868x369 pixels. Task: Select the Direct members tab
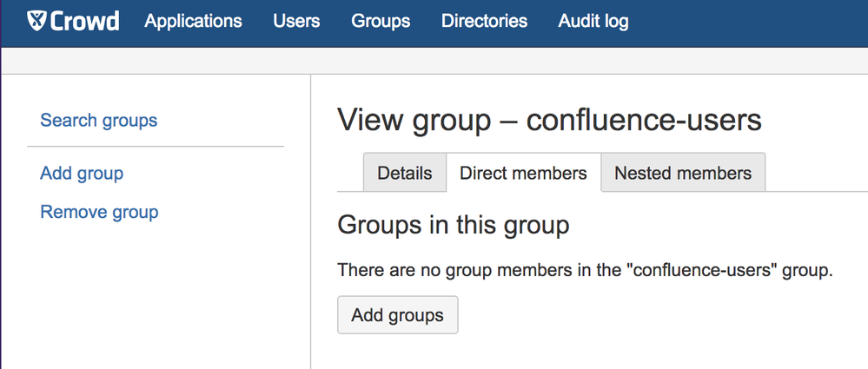click(x=523, y=173)
